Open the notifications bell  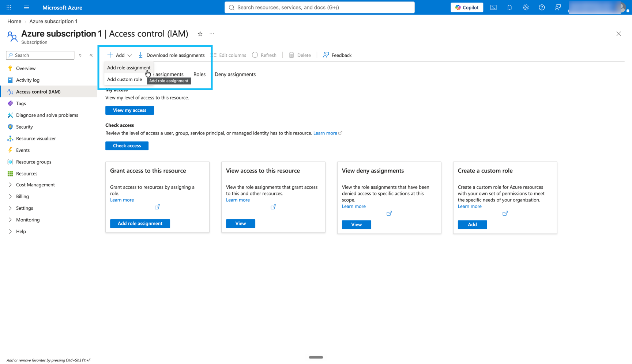pyautogui.click(x=509, y=7)
